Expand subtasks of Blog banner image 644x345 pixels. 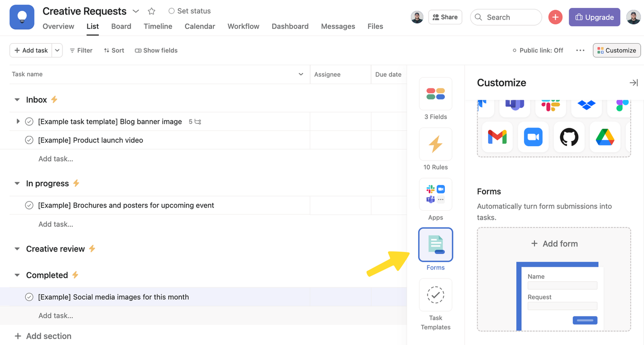[18, 121]
